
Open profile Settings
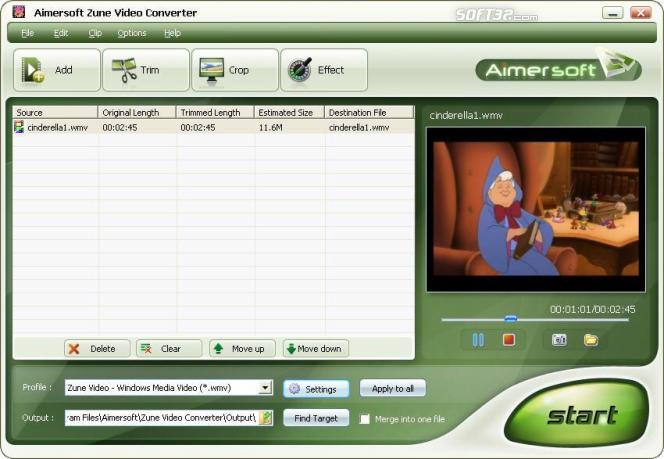click(x=316, y=389)
